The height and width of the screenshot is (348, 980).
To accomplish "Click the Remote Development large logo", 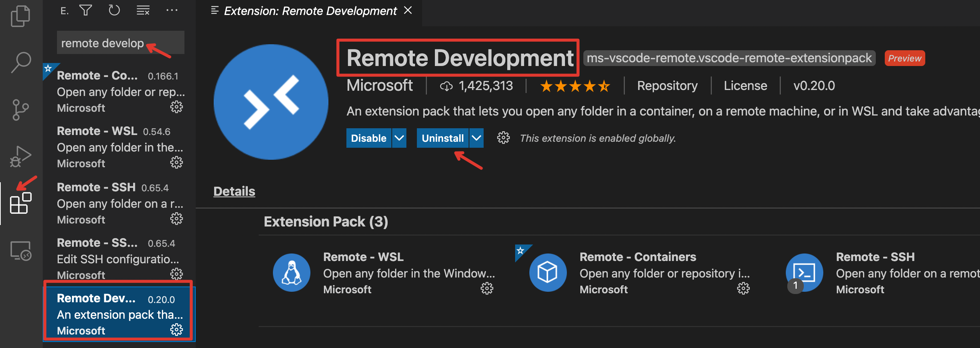I will (x=271, y=102).
